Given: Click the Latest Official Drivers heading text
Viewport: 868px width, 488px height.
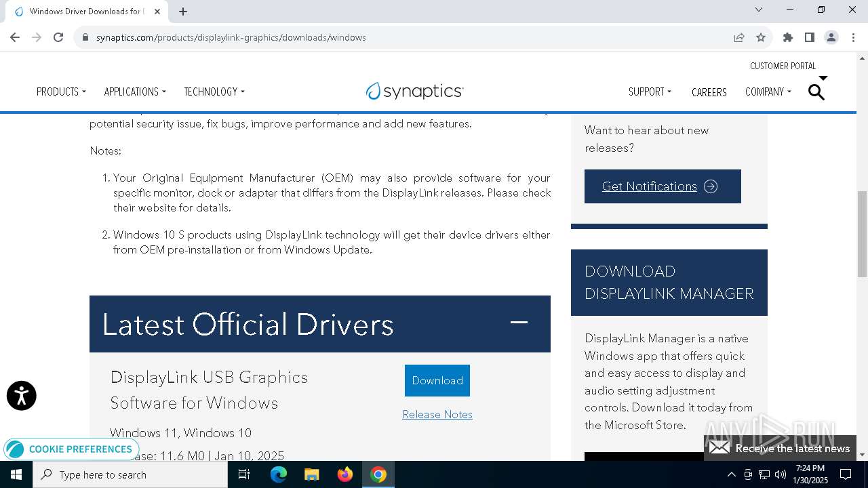Looking at the screenshot, I should coord(248,324).
